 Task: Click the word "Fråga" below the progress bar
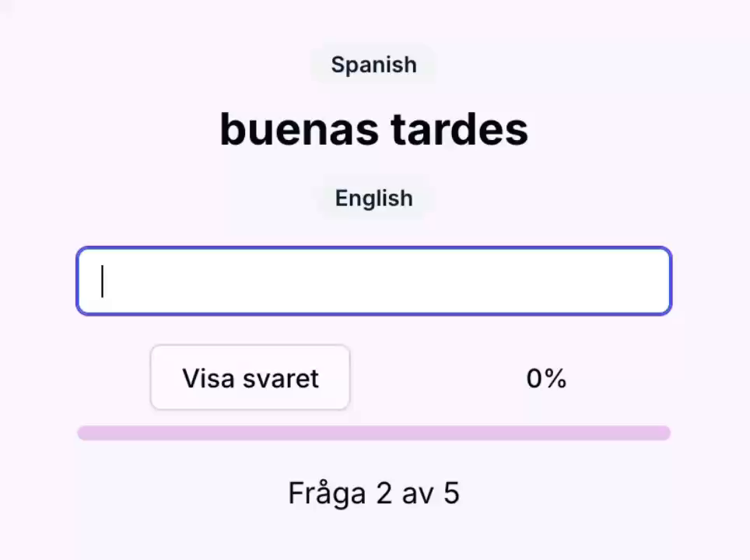[327, 493]
